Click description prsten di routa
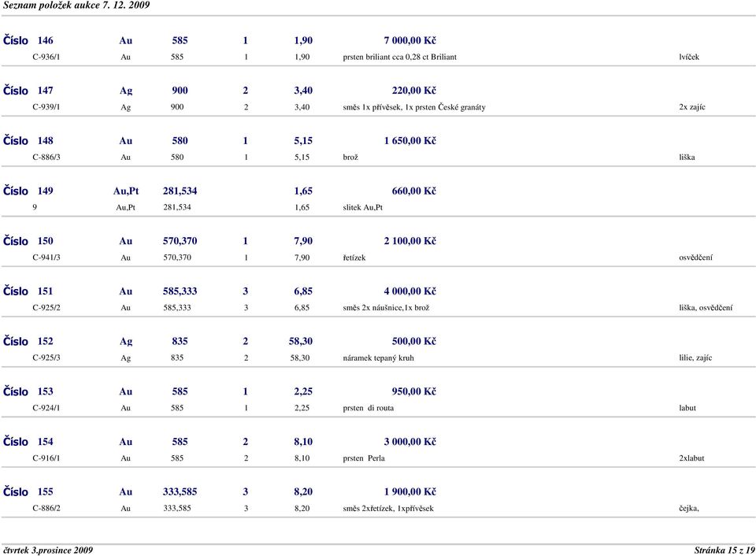The image size is (756, 556). (369, 408)
